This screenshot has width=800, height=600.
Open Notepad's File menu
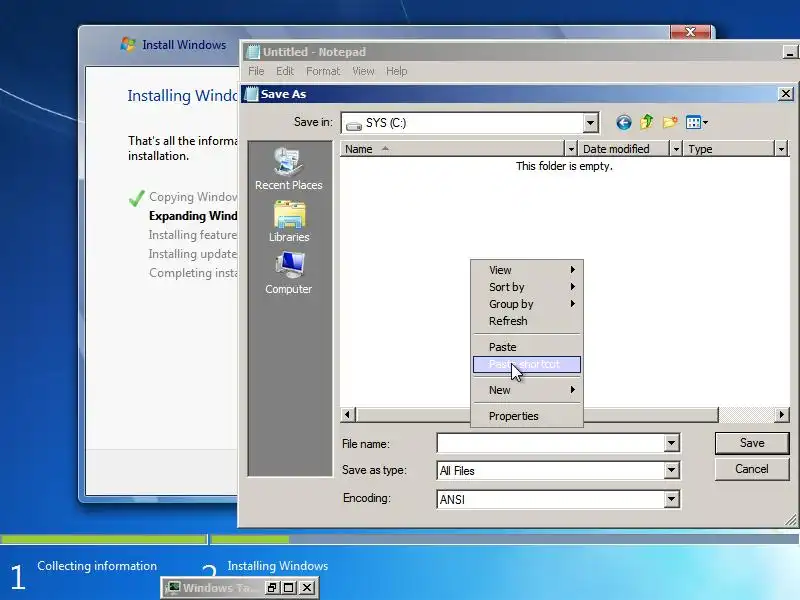pyautogui.click(x=256, y=71)
